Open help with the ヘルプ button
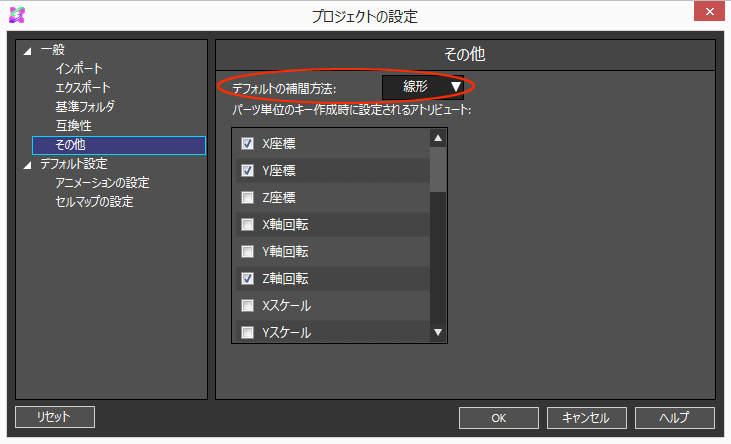 (x=675, y=418)
